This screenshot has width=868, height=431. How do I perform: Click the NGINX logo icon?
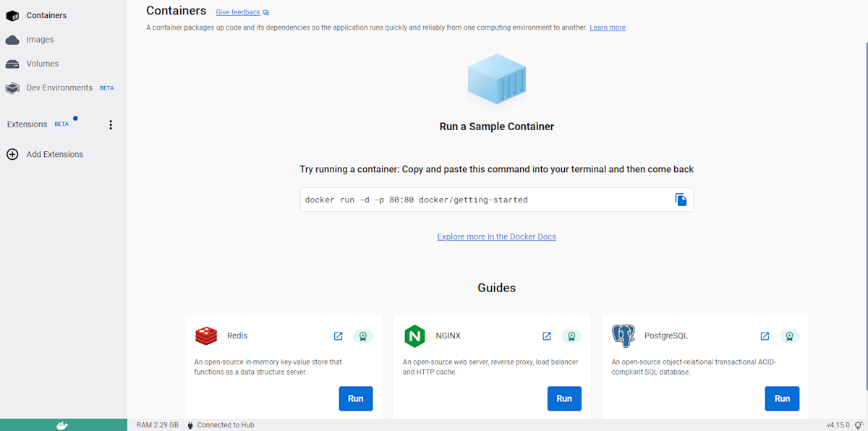pyautogui.click(x=414, y=336)
